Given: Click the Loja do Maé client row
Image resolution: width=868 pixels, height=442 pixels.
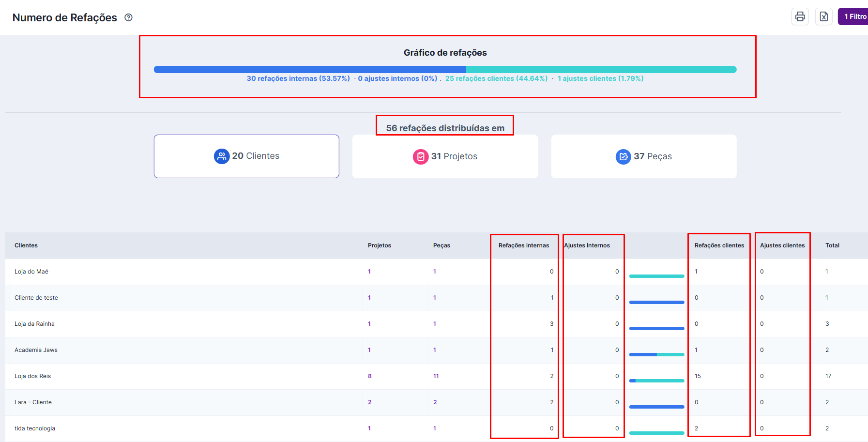Looking at the screenshot, I should [x=31, y=272].
